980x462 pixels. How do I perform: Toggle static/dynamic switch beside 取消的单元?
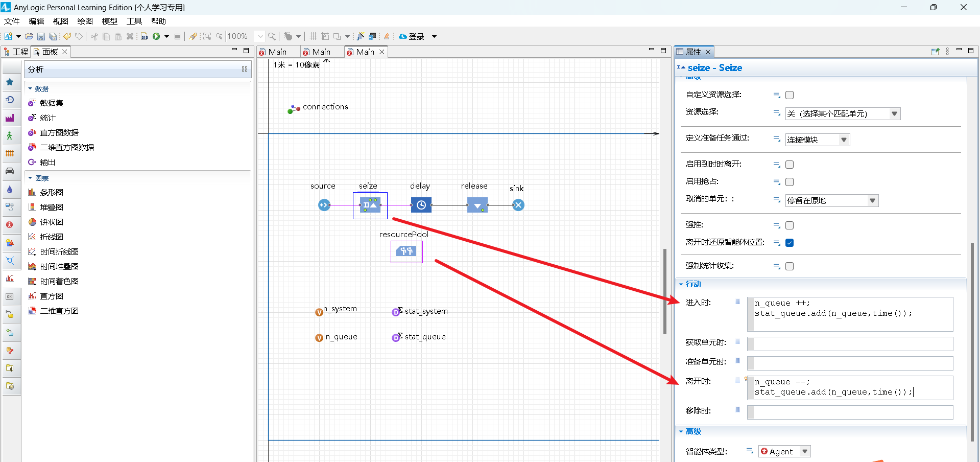[777, 199]
